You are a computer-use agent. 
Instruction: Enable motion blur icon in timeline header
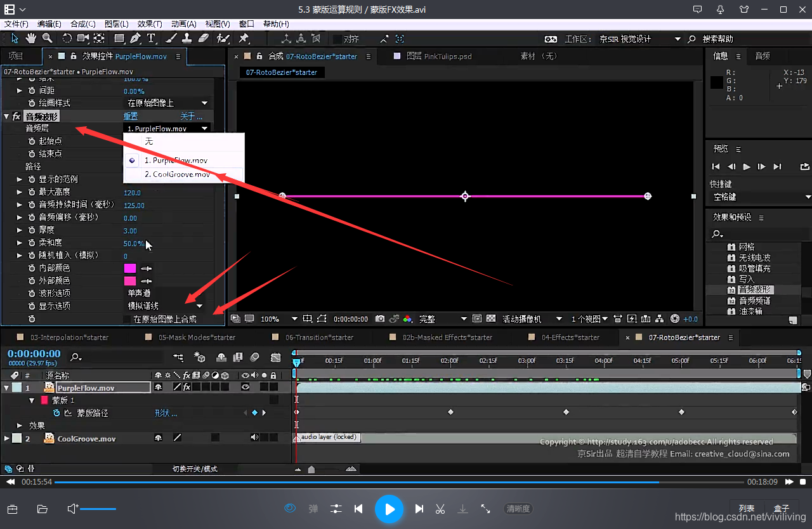click(255, 358)
